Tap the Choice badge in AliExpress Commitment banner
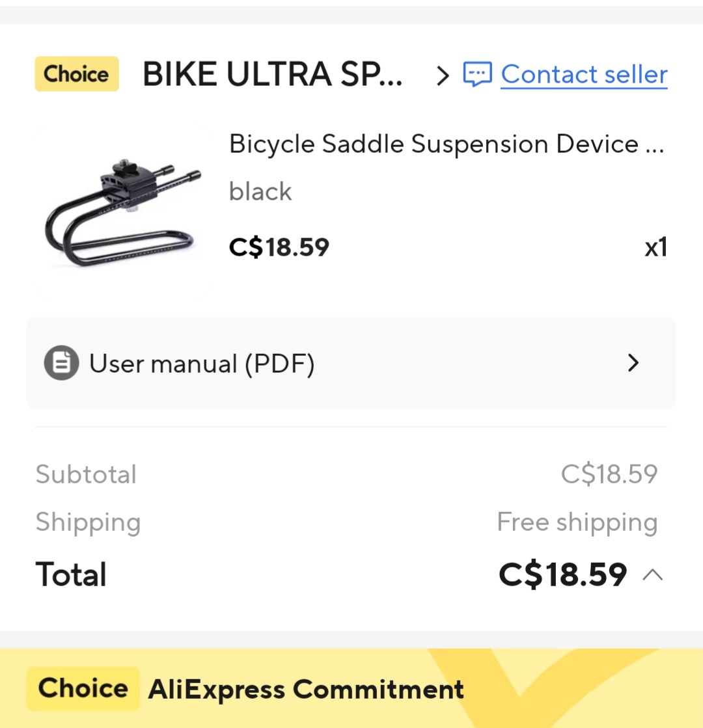 (x=83, y=688)
